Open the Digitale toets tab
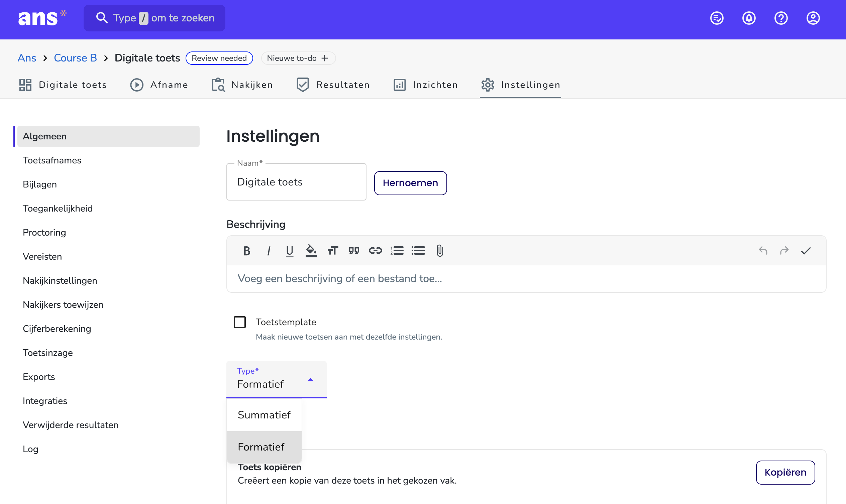This screenshot has width=846, height=504. (x=63, y=85)
